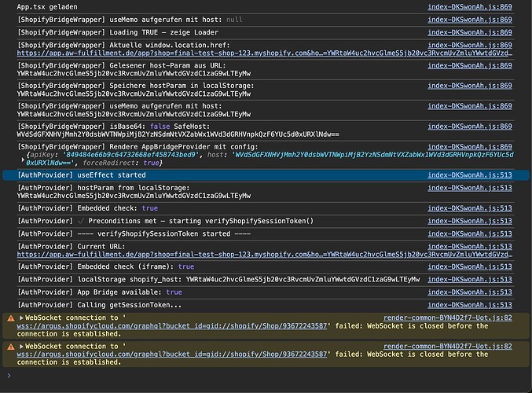Screen dimensions: 532x393
Task: Click 'true' value after 'Embedded check:'
Action: pyautogui.click(x=150, y=208)
